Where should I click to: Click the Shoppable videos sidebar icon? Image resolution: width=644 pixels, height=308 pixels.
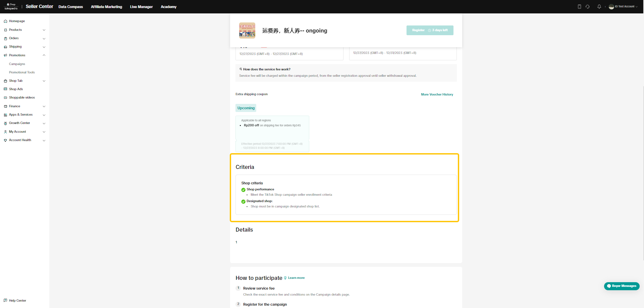point(5,98)
